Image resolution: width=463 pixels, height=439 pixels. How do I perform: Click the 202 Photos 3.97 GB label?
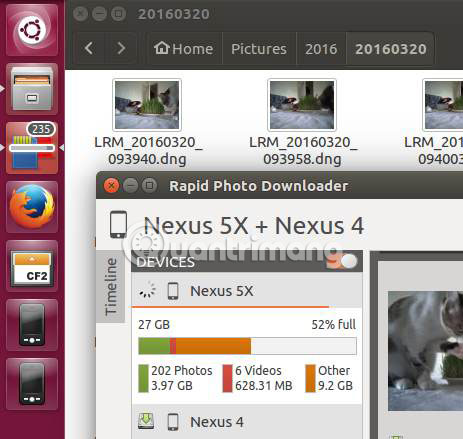[182, 378]
